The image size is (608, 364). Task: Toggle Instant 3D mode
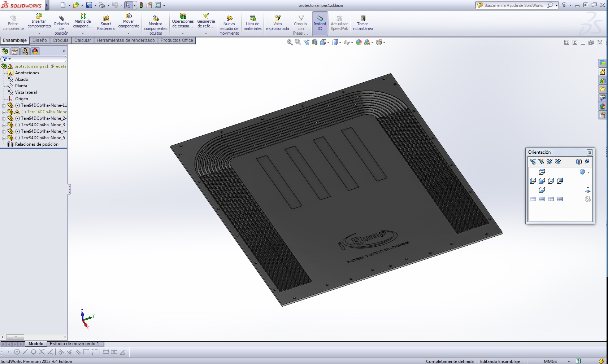(320, 23)
